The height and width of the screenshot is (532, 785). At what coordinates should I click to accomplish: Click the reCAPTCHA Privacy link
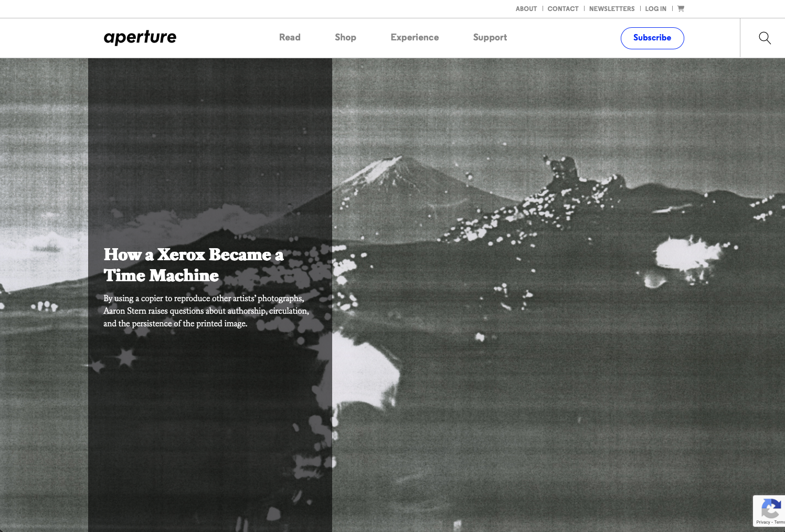tap(763, 522)
